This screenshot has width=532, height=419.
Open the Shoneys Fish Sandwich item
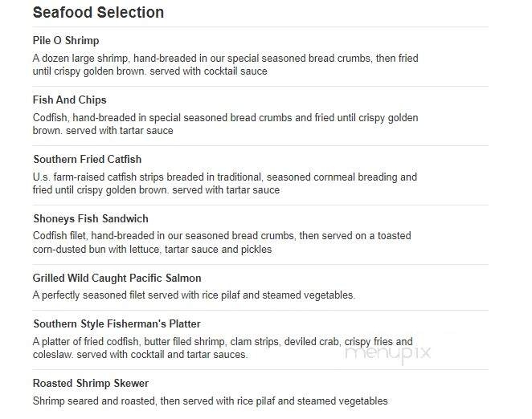click(x=91, y=218)
